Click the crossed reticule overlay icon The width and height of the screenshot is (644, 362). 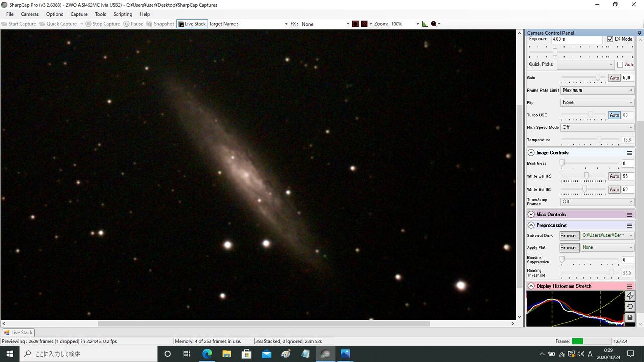pyautogui.click(x=364, y=24)
